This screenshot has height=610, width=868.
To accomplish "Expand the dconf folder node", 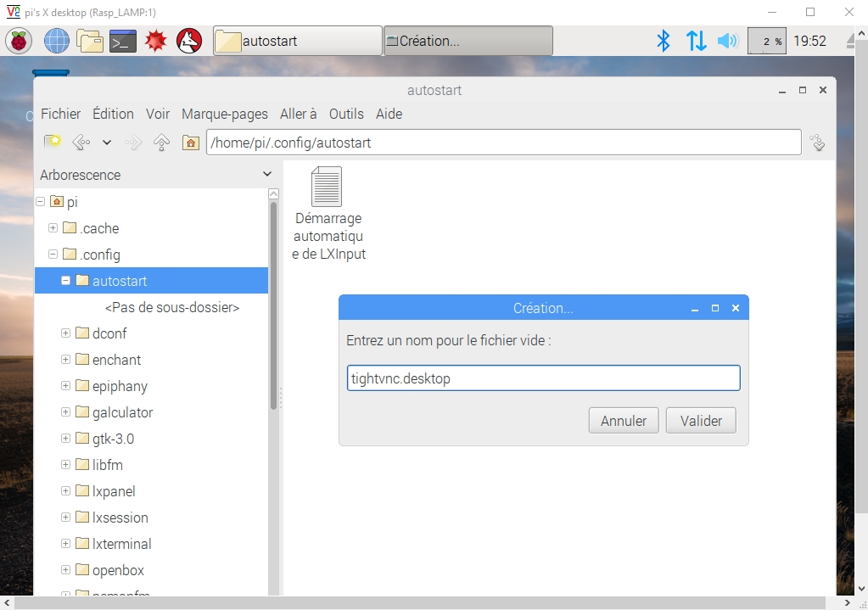I will 65,333.
